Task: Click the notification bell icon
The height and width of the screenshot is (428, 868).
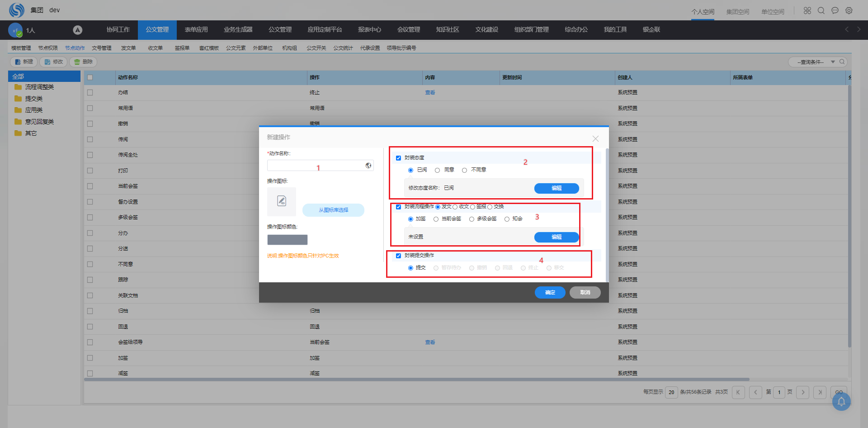Action: [841, 401]
